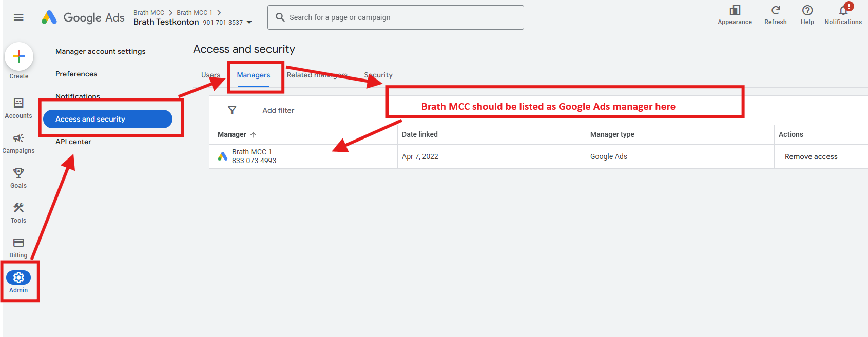Image resolution: width=868 pixels, height=337 pixels.
Task: Open Campaigns in the sidebar
Action: click(18, 143)
